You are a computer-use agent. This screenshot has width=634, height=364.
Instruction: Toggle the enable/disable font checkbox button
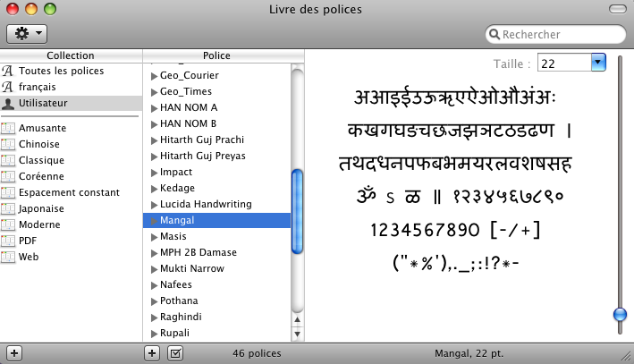pos(175,352)
